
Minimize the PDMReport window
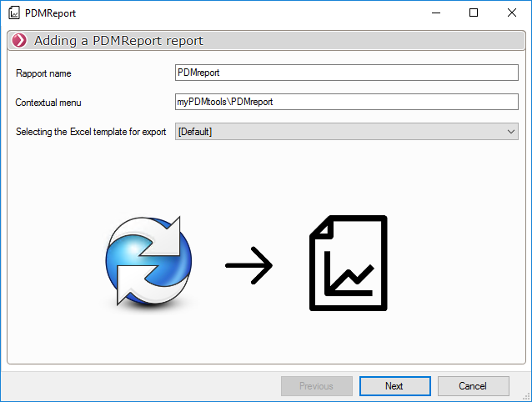[435, 13]
